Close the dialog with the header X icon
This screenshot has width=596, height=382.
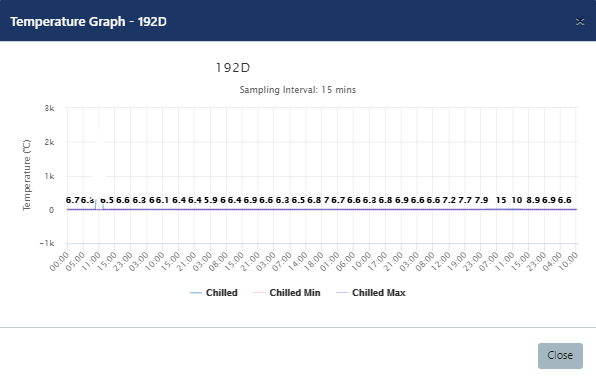pyautogui.click(x=580, y=22)
